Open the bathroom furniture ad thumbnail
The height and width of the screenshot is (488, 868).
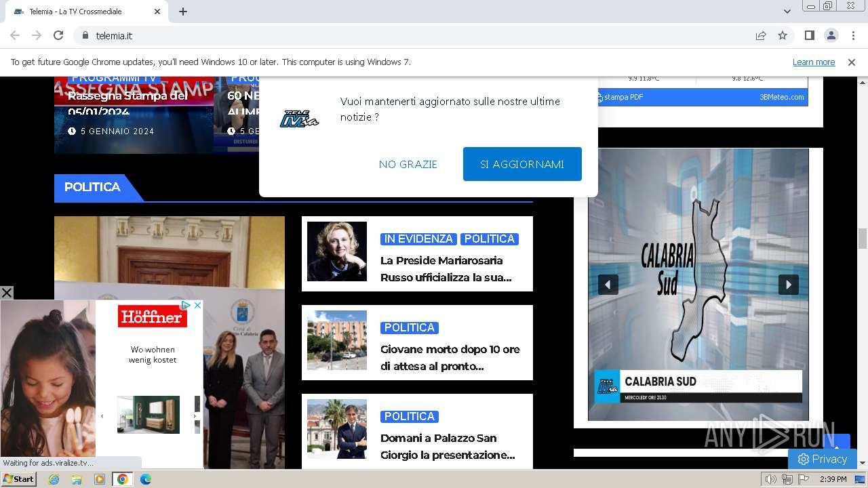pyautogui.click(x=149, y=415)
